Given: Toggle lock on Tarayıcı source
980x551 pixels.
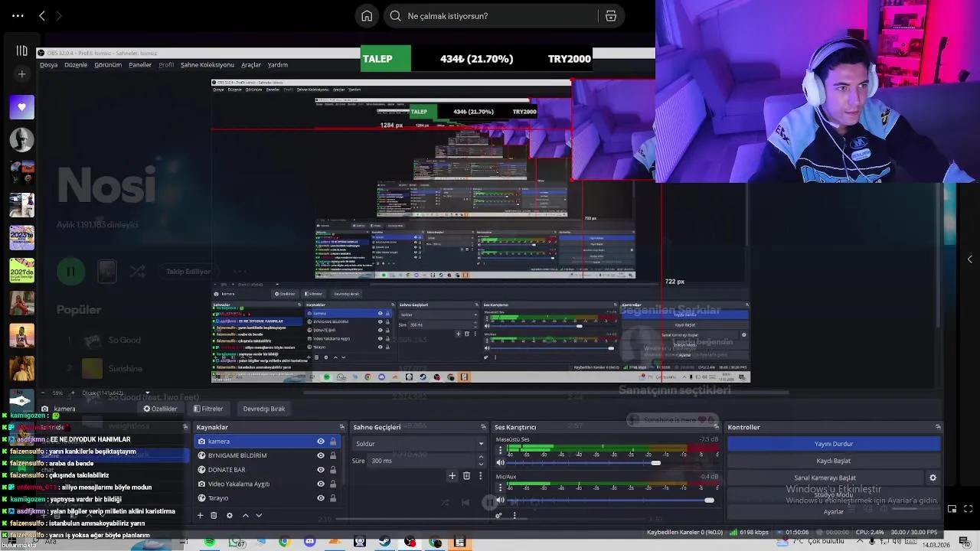Looking at the screenshot, I should coord(333,498).
